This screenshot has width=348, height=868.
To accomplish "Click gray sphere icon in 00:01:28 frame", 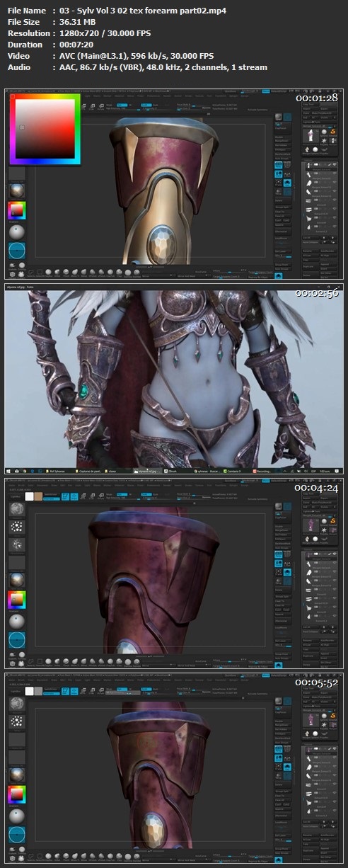I will 16,232.
